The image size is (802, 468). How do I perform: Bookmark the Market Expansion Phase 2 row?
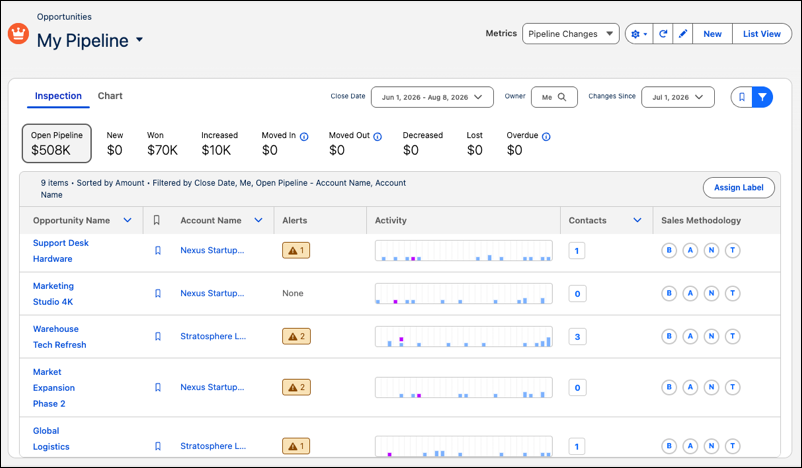pos(158,388)
